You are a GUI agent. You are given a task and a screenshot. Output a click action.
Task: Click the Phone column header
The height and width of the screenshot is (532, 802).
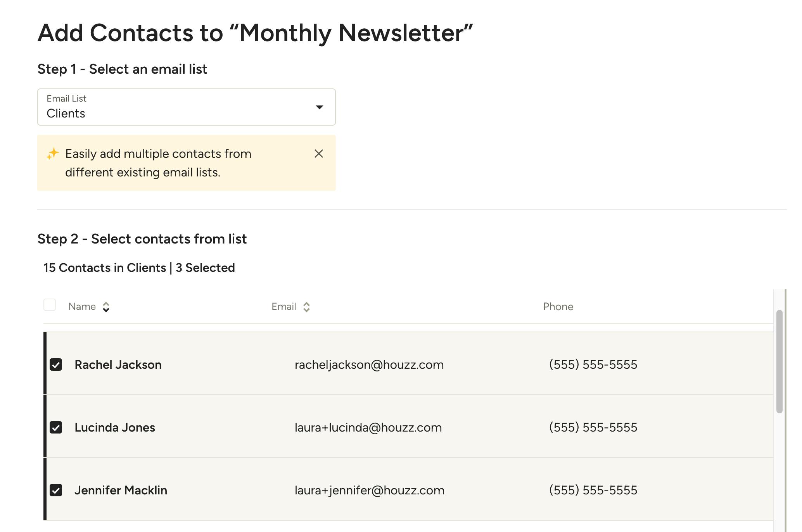point(558,307)
